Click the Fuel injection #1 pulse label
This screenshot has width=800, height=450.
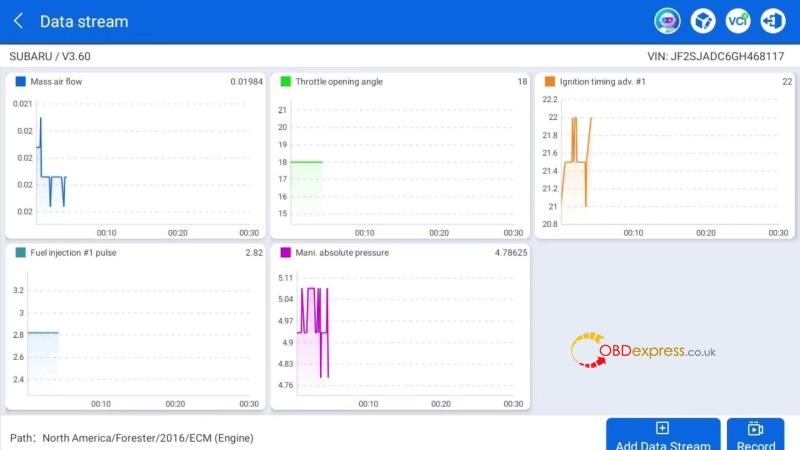(x=73, y=253)
